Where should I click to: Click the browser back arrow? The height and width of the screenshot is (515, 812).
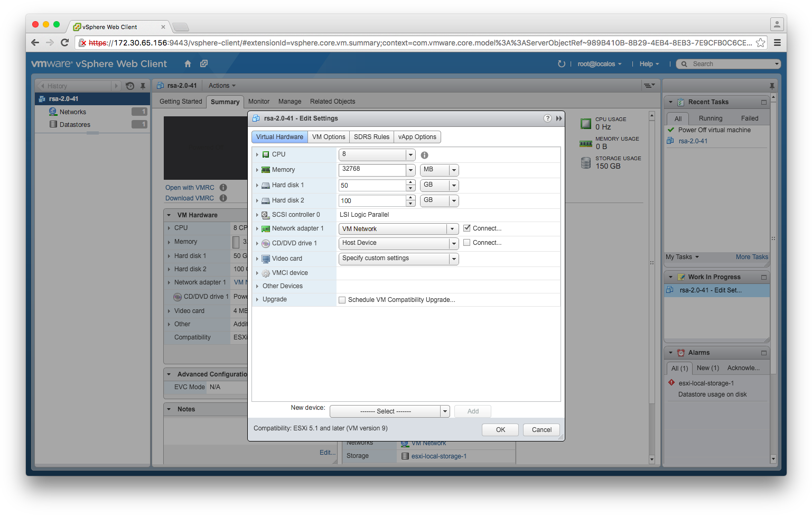[x=35, y=43]
